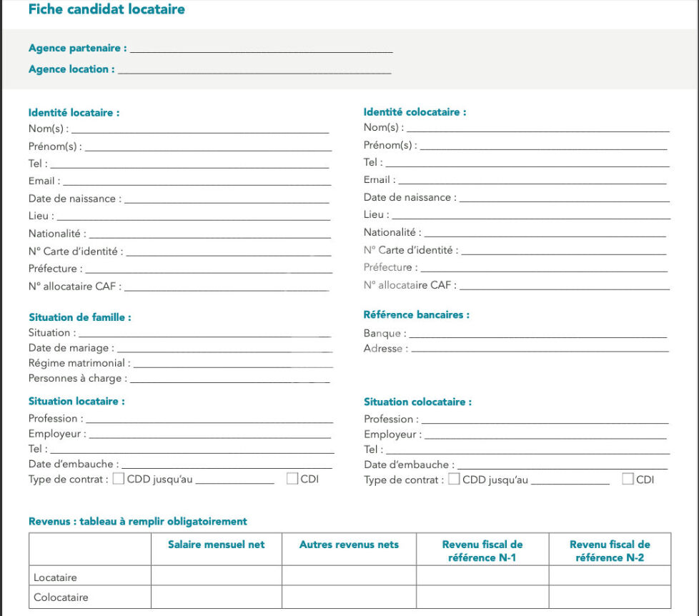Click the locataire Nom(s) field
699x616 pixels.
tap(200, 129)
